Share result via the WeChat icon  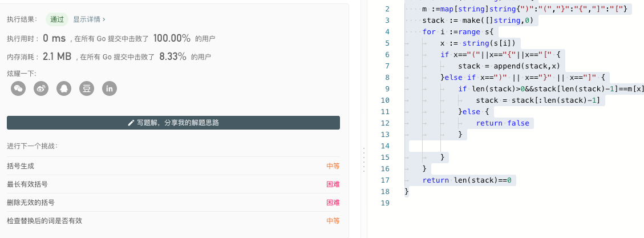19,88
